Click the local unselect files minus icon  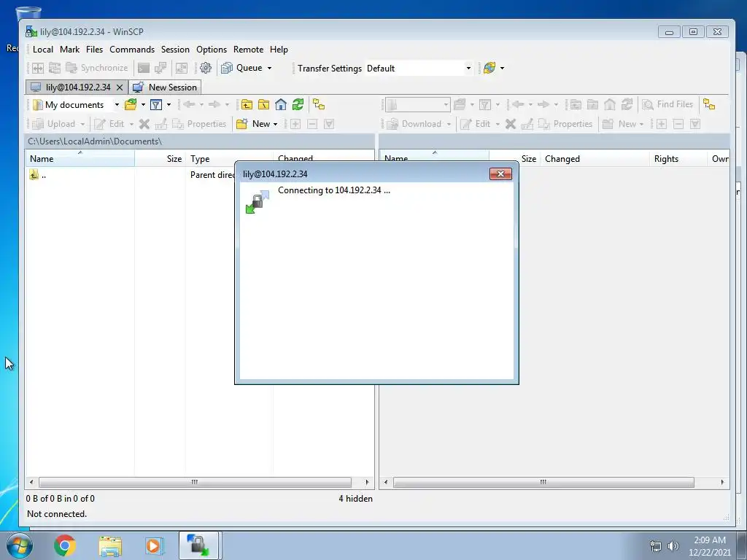click(312, 124)
